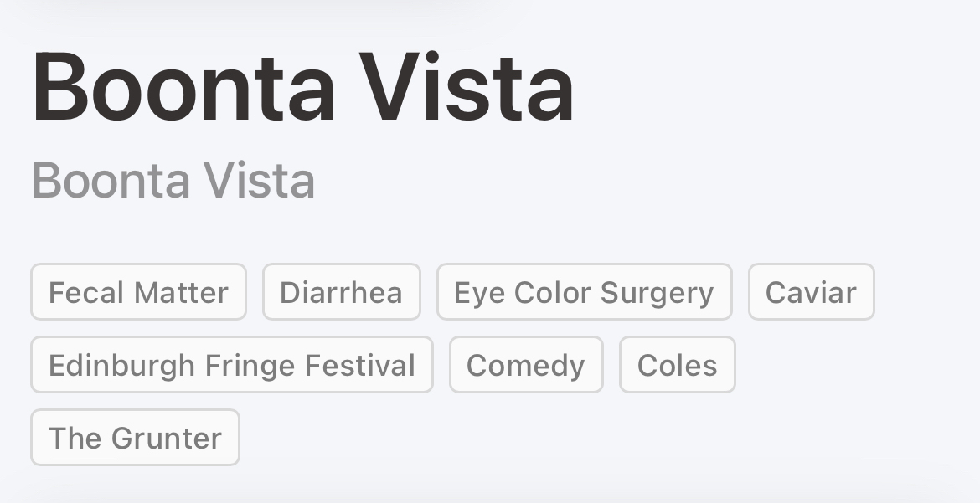Select the Comedy tag
The width and height of the screenshot is (980, 503).
point(525,365)
